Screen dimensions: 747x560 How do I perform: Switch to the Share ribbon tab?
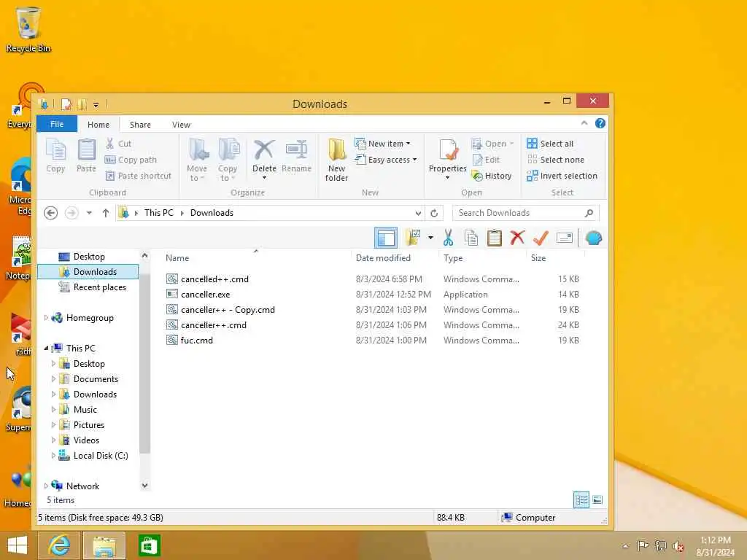point(140,124)
